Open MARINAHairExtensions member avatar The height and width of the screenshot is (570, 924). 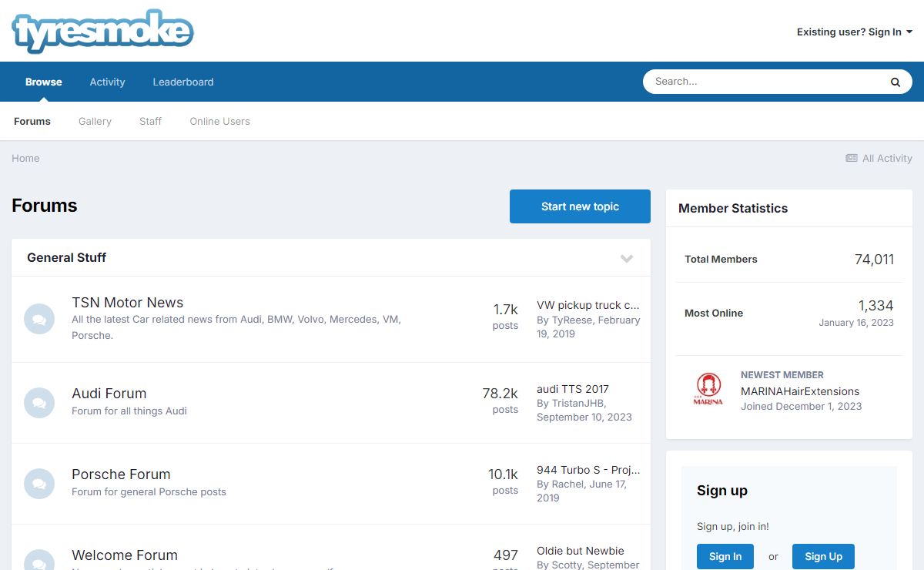click(x=708, y=390)
